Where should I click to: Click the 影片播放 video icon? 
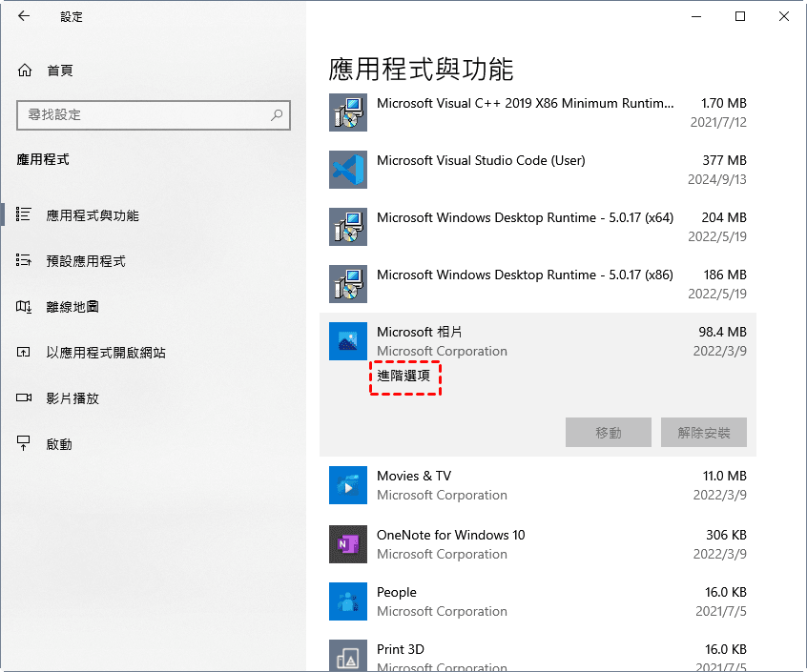(x=24, y=397)
